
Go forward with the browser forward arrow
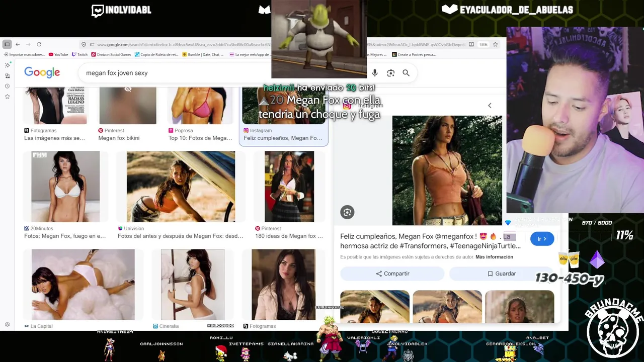point(28,44)
